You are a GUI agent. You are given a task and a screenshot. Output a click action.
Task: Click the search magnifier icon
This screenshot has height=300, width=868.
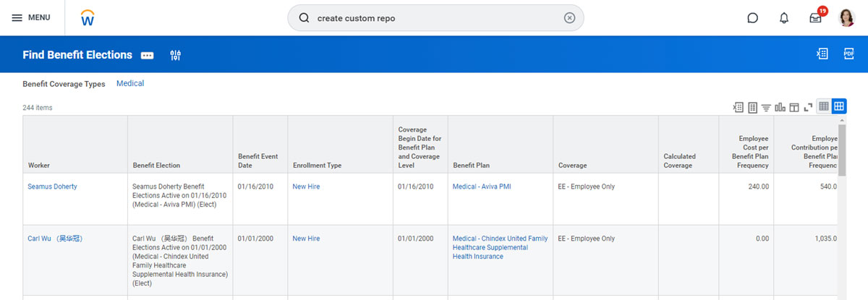(x=304, y=18)
